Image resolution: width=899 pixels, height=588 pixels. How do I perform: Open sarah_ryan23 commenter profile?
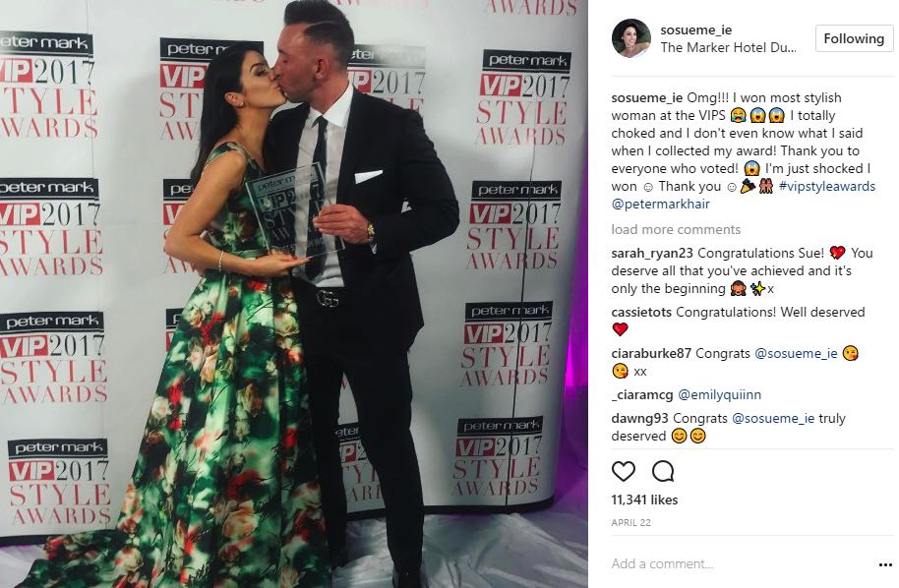coord(652,253)
